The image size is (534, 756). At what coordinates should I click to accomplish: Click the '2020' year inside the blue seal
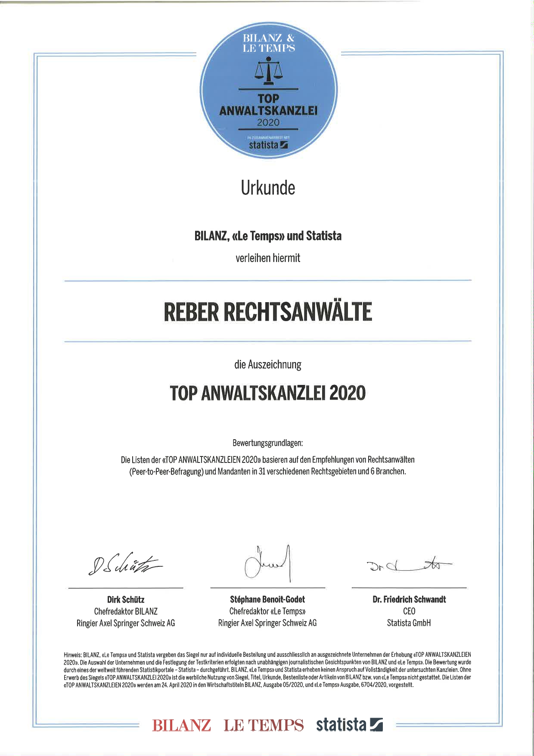pos(268,122)
